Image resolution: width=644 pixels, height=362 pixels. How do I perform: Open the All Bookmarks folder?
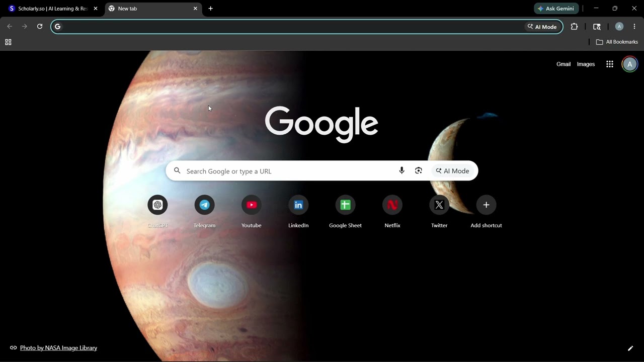(x=617, y=42)
